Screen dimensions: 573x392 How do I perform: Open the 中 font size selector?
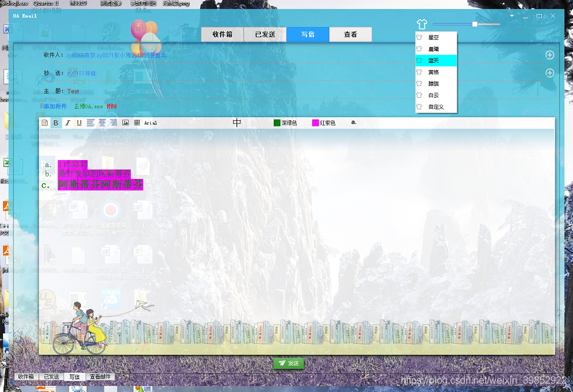coord(237,122)
